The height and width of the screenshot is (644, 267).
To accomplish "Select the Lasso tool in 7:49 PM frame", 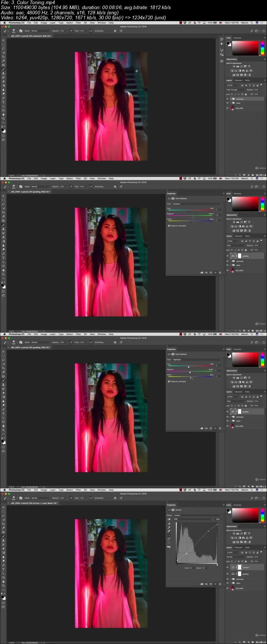I will [3, 48].
